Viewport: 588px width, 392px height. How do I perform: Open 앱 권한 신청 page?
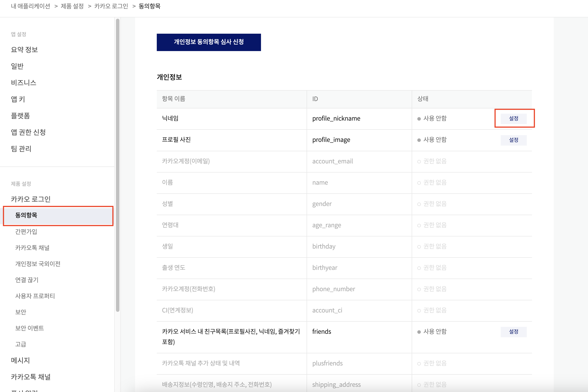click(x=28, y=132)
